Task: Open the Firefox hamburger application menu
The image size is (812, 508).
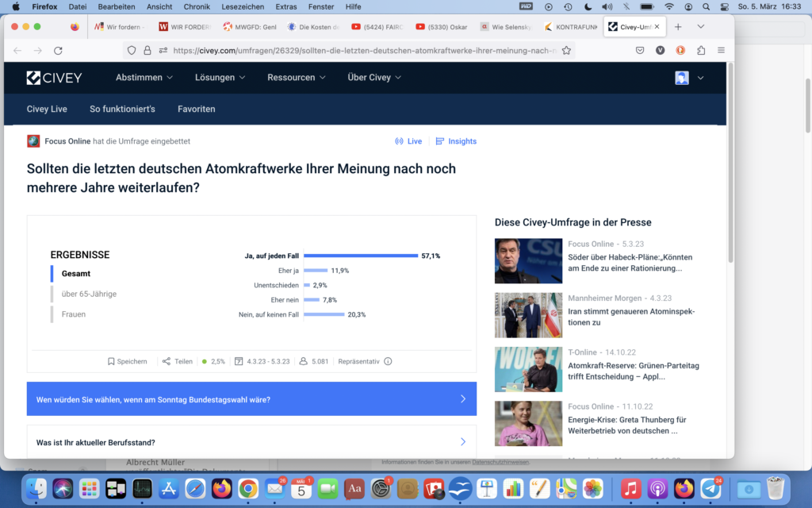Action: click(x=721, y=50)
